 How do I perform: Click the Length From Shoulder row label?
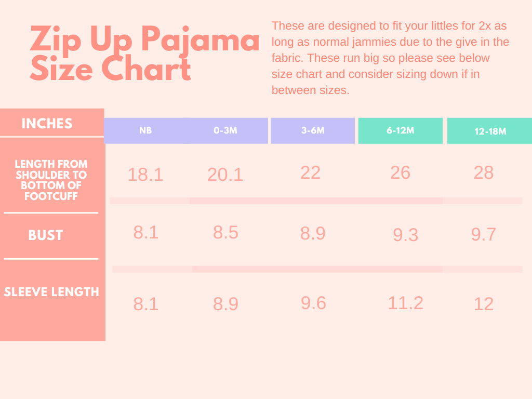point(51,180)
